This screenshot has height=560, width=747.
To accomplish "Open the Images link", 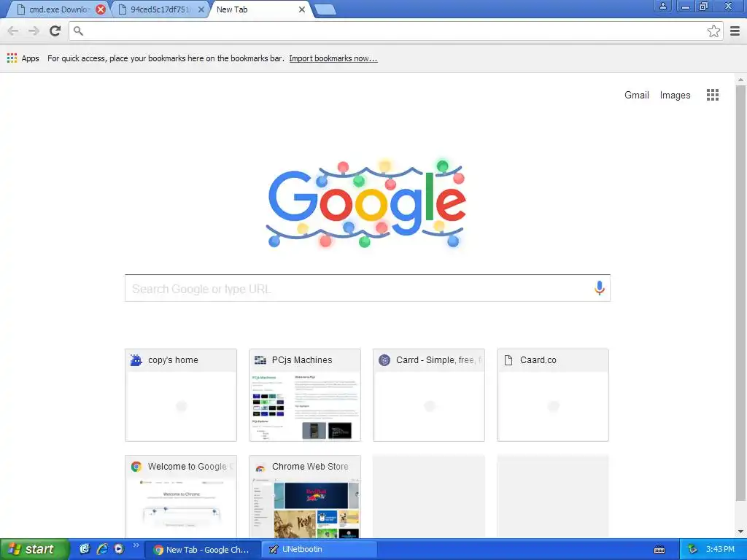I will 675,95.
